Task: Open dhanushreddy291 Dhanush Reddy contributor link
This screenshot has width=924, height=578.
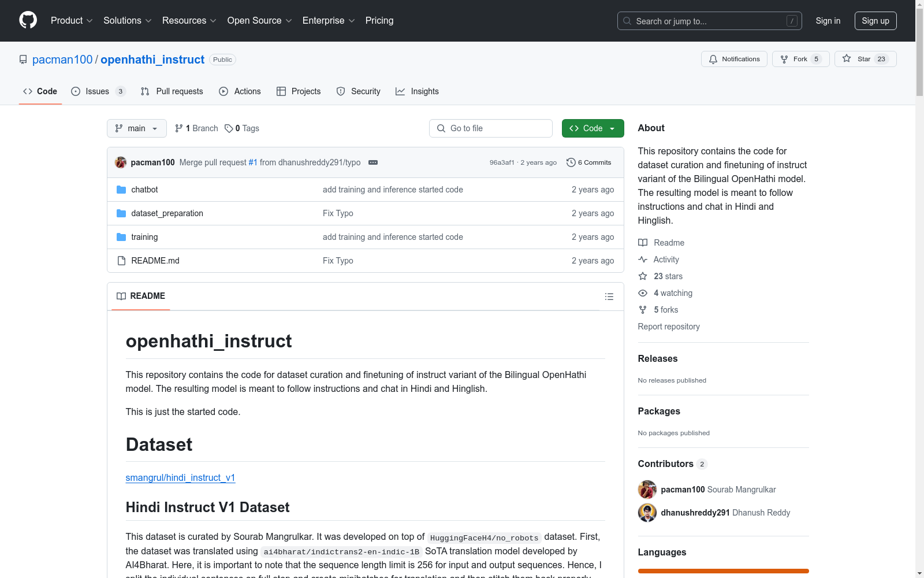Action: click(x=726, y=513)
